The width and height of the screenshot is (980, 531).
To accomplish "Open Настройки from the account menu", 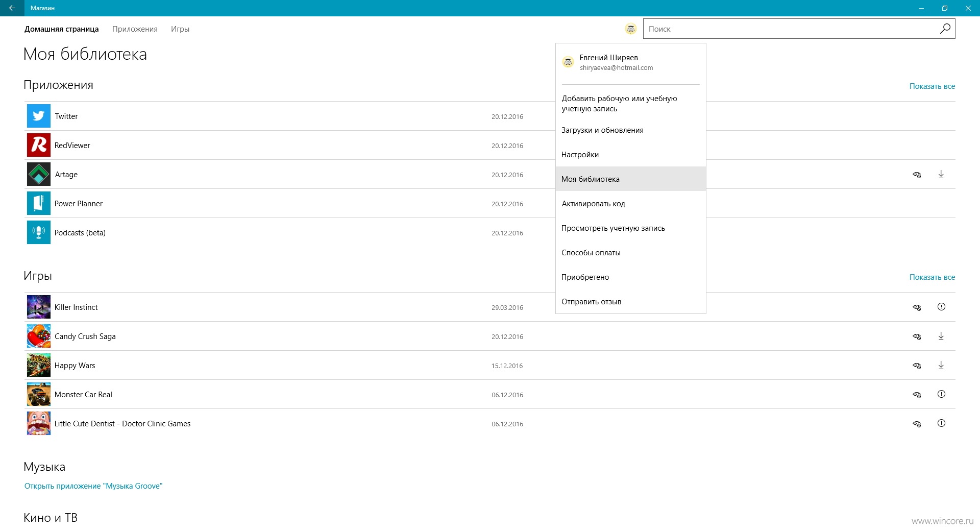I will (x=631, y=155).
